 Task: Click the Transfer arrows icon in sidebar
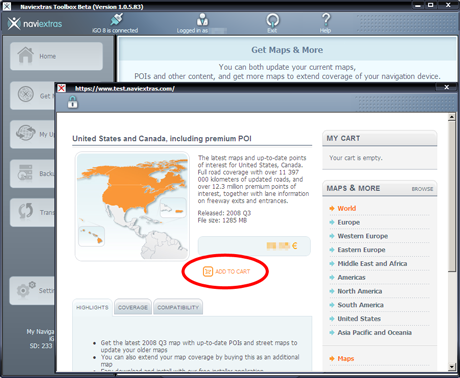point(26,211)
